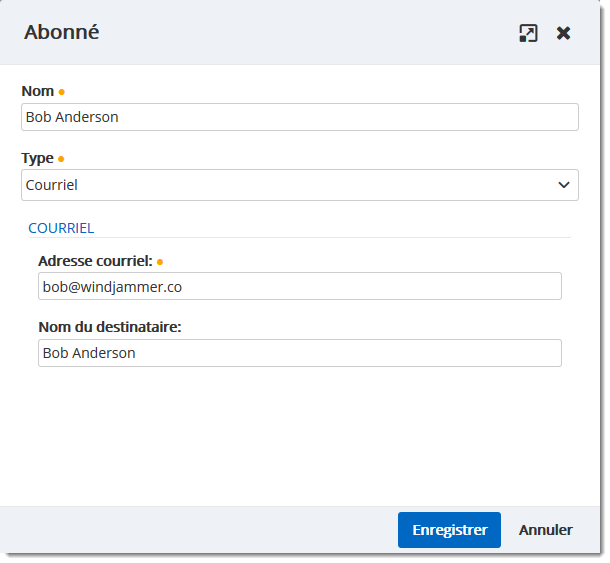Screen dimensions: 610x563
Task: Click the required dot next to Adresse courriel
Action: 160,262
